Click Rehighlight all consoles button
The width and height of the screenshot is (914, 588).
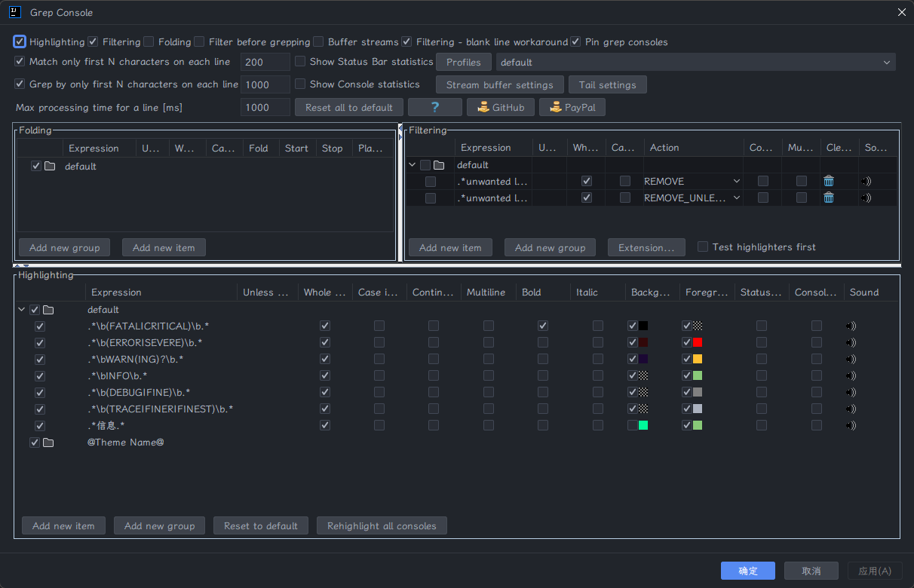pyautogui.click(x=382, y=525)
